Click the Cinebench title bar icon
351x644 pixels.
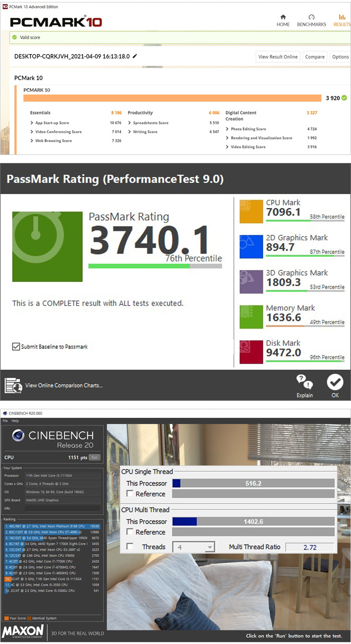coord(5,413)
